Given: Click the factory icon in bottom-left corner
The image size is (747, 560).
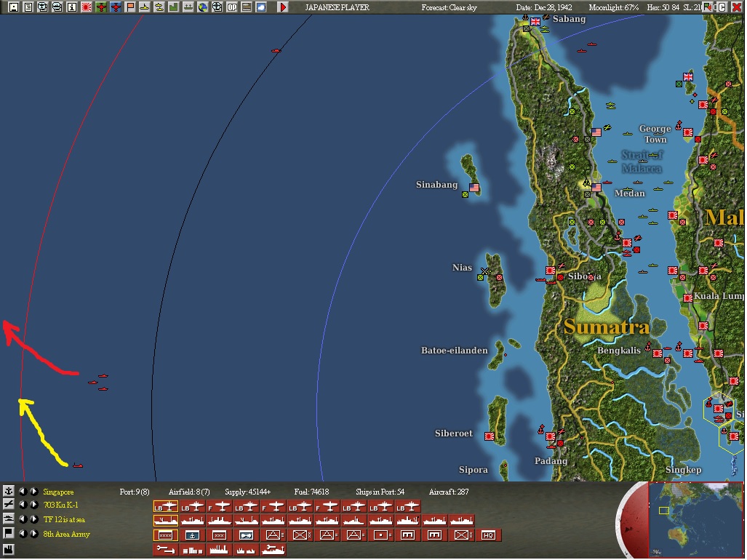Looking at the screenshot, I should (x=9, y=549).
